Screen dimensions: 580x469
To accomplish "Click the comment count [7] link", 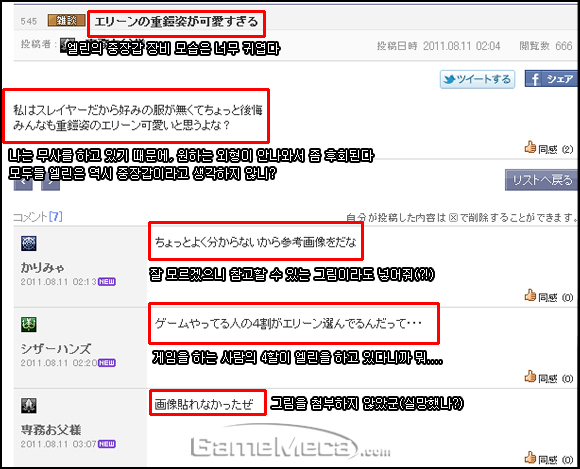I will pyautogui.click(x=55, y=216).
